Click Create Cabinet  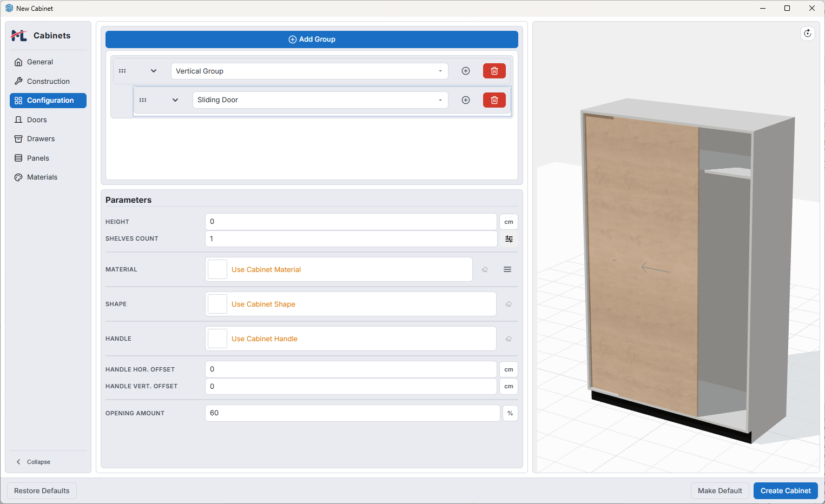point(786,491)
